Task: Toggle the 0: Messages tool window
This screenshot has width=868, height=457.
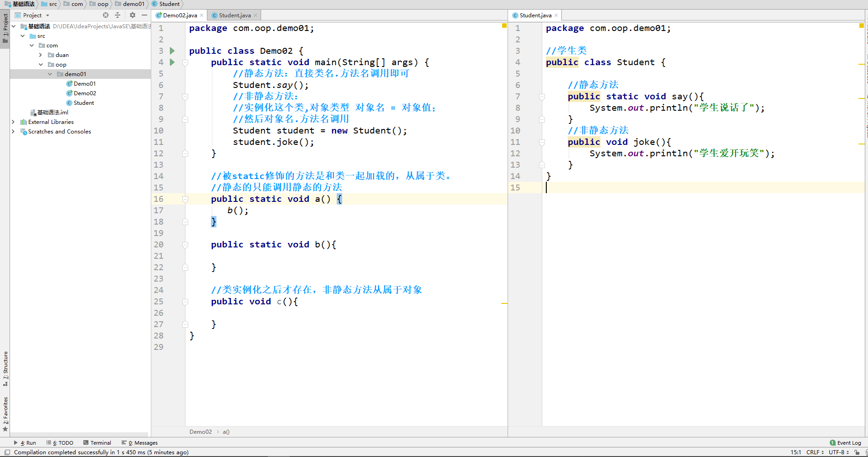Action: (139, 443)
